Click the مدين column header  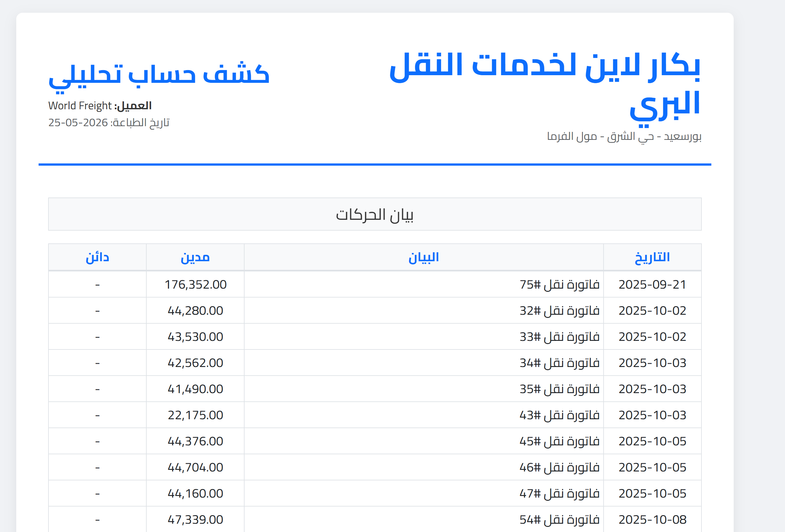pyautogui.click(x=195, y=258)
